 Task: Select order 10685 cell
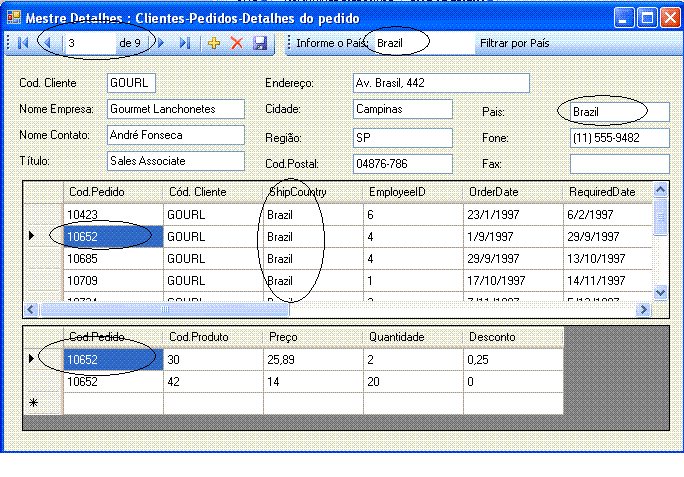[x=113, y=259]
